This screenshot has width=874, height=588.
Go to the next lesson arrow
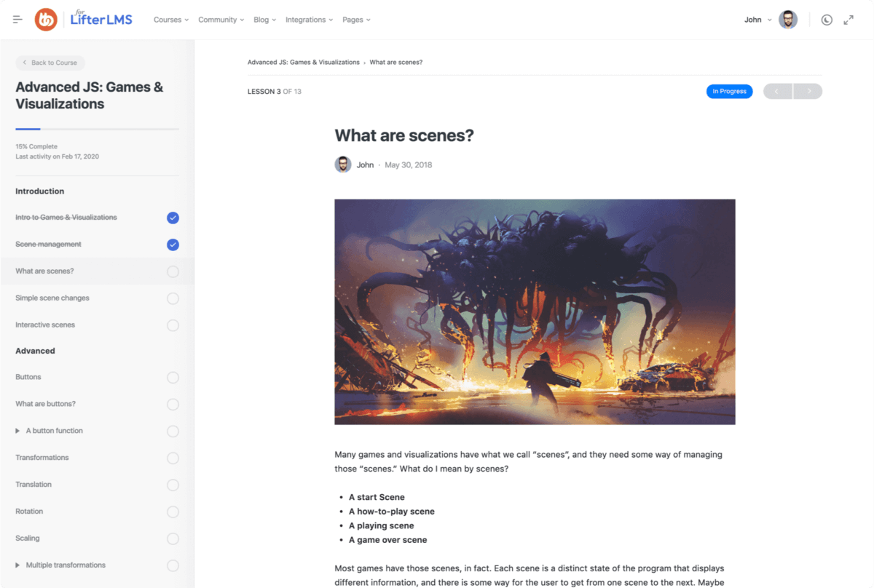tap(808, 91)
